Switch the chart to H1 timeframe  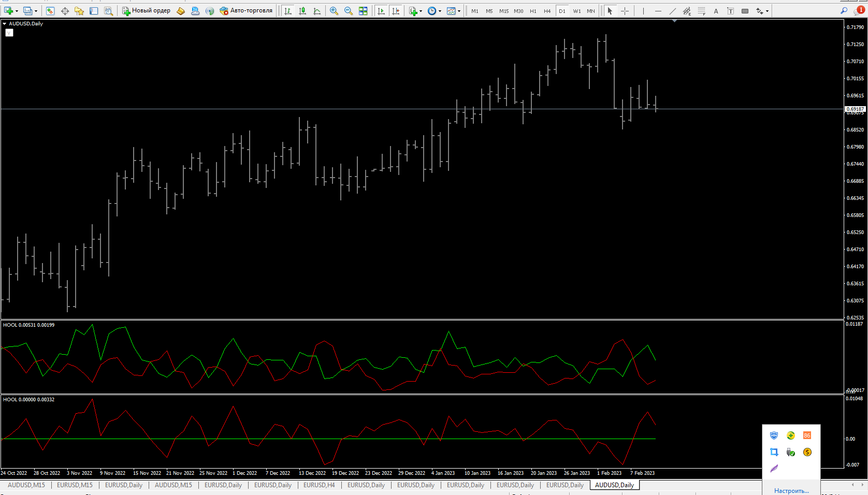(x=533, y=11)
